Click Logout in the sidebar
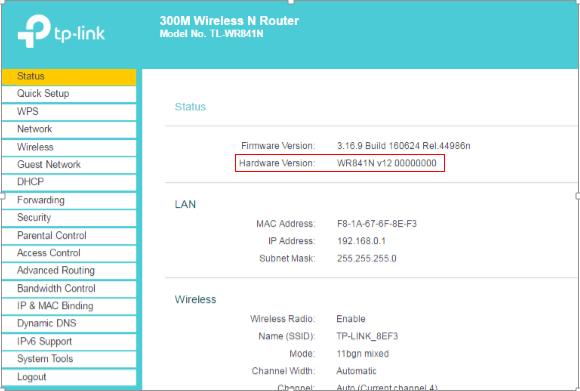This screenshot has width=580, height=391. coord(69,377)
